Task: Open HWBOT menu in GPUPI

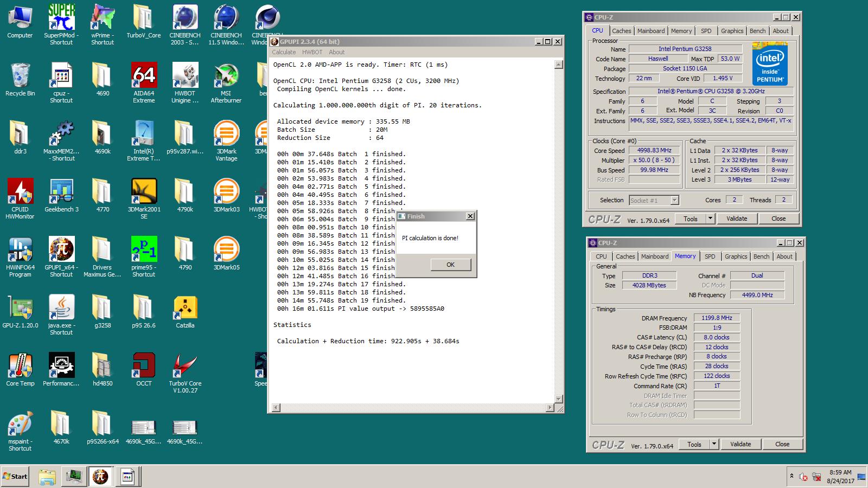Action: (x=312, y=52)
